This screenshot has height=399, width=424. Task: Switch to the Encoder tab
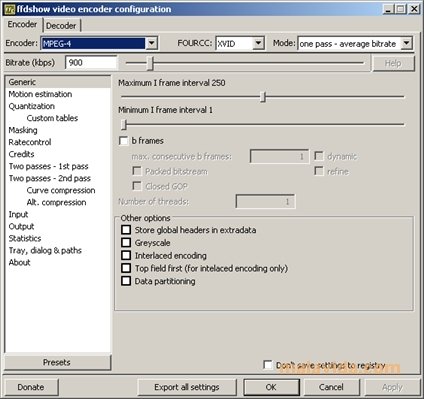coord(22,25)
